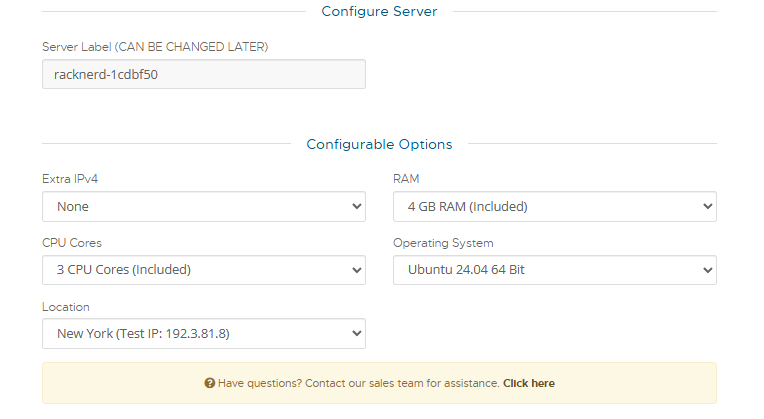
Task: Click the Server Label text field
Action: point(203,74)
